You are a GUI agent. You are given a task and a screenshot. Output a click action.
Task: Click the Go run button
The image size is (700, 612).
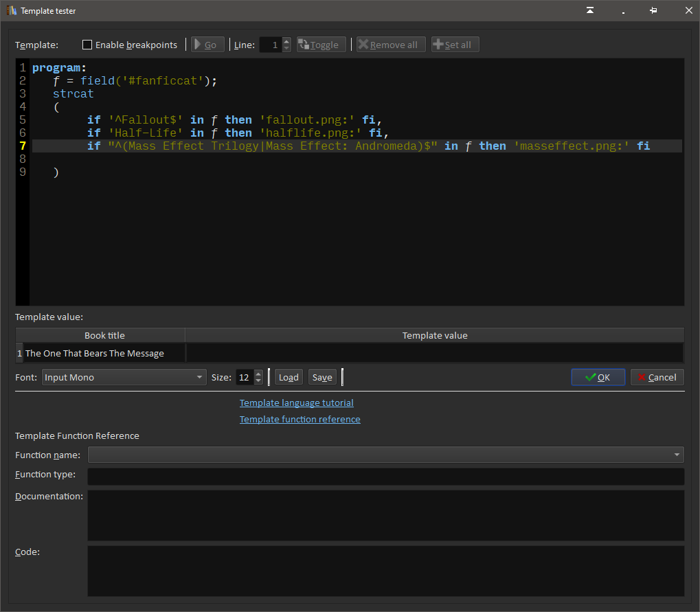click(x=207, y=45)
